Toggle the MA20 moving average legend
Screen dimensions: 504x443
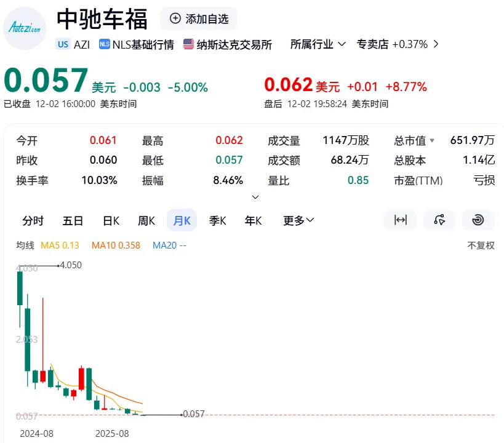click(x=169, y=245)
